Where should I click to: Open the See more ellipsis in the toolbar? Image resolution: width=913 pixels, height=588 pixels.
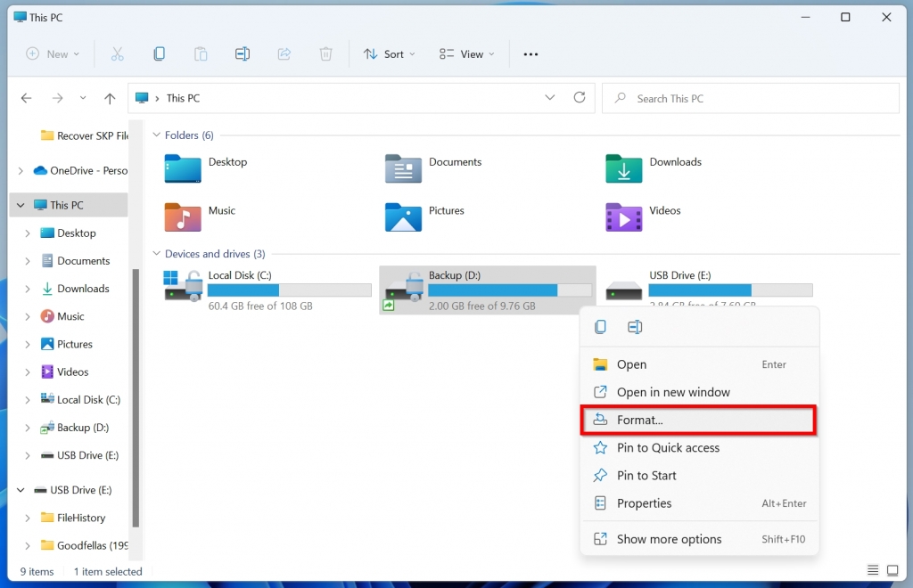tap(531, 54)
